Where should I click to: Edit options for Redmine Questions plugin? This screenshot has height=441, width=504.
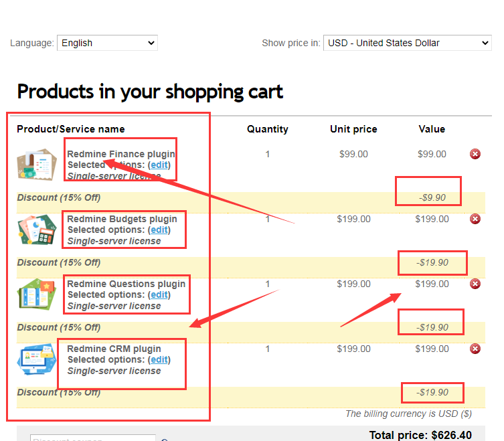point(159,294)
